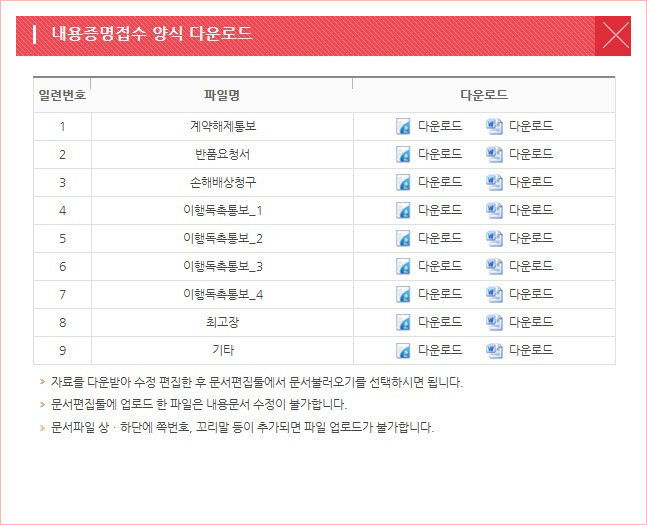
Task: Click the Word file icon for 반품요청서
Action: [x=494, y=154]
